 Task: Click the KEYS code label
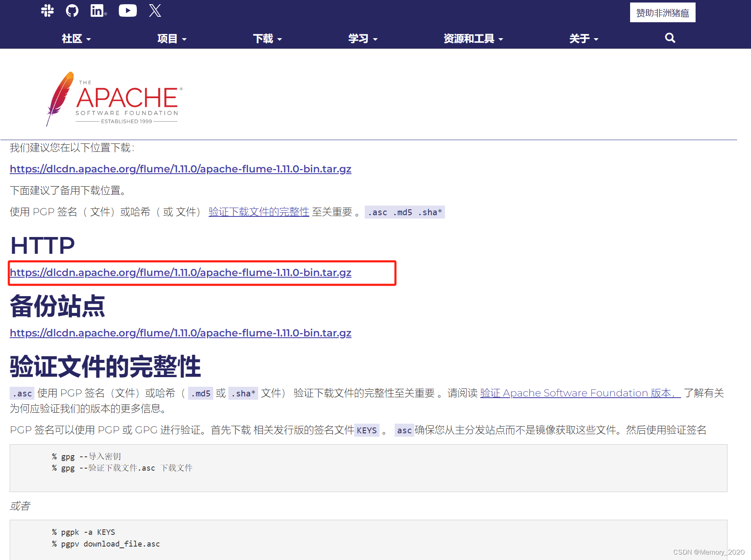click(367, 430)
